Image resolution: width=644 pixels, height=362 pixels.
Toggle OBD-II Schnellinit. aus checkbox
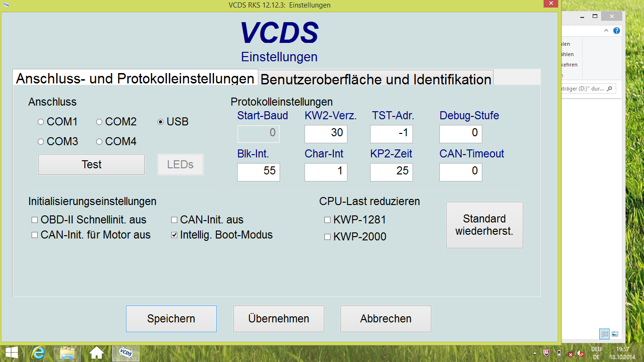(89, 220)
